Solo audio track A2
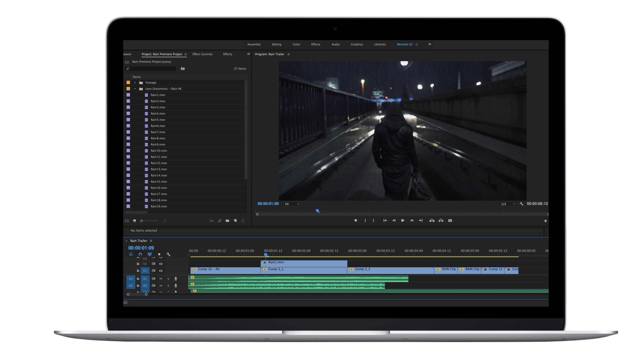 click(x=168, y=286)
